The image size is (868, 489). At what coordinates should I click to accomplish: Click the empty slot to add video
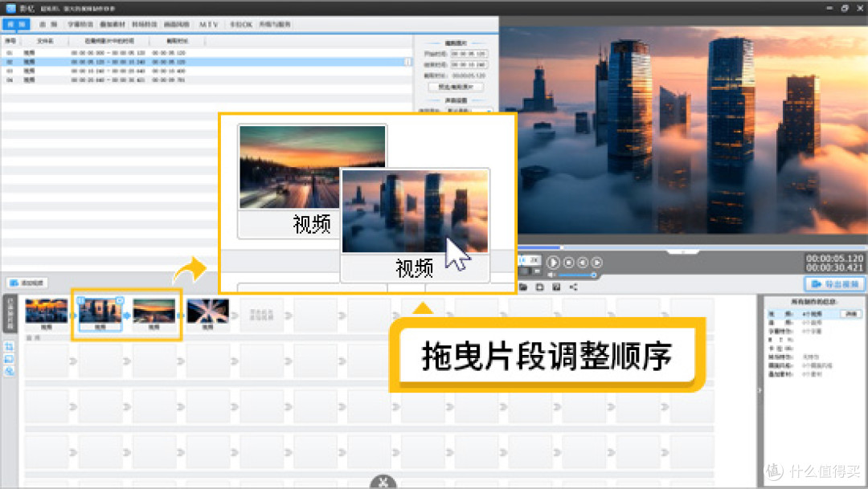261,315
